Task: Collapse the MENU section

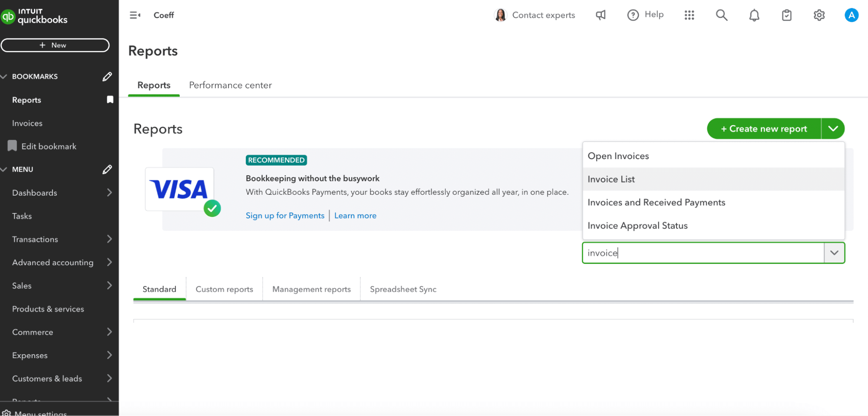Action: coord(4,170)
